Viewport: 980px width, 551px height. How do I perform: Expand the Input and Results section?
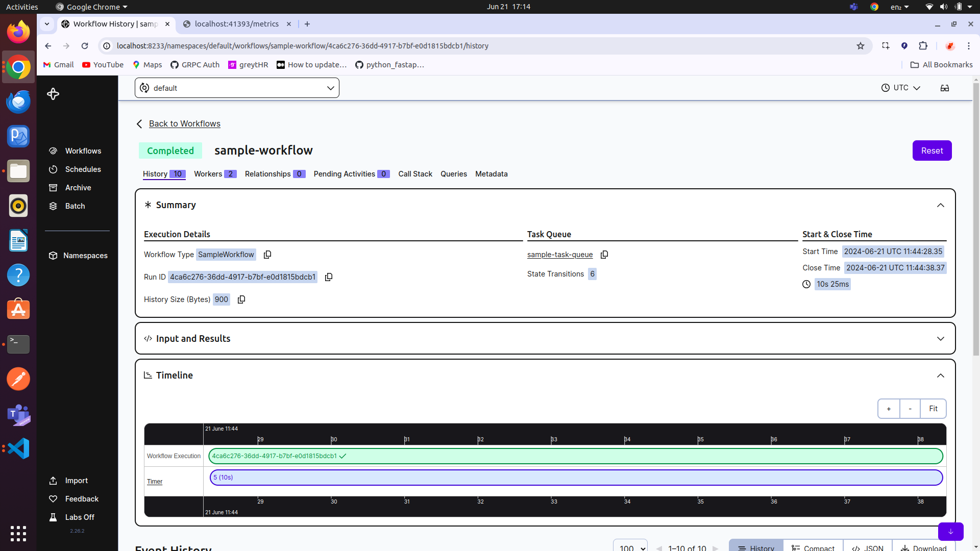[x=941, y=339]
